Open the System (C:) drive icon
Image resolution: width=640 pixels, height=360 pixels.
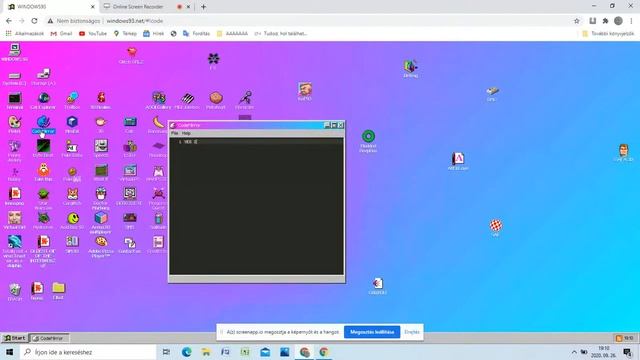[14, 78]
